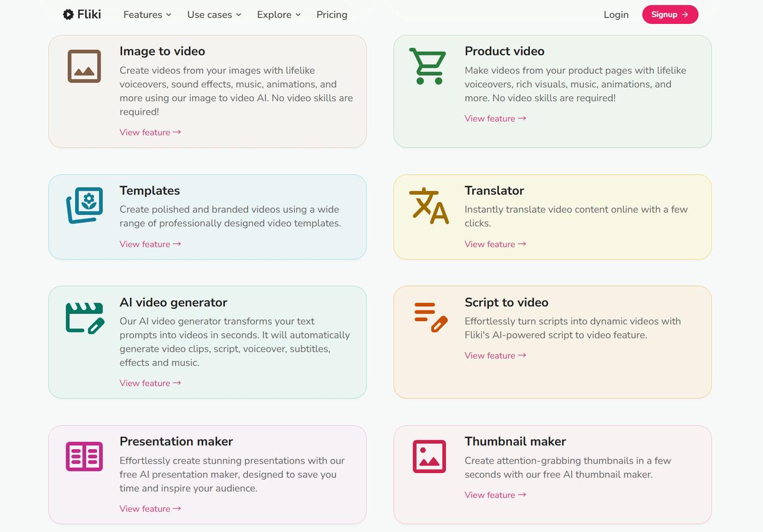Viewport: 763px width, 532px height.
Task: Click View feature under Product video
Action: pos(495,119)
